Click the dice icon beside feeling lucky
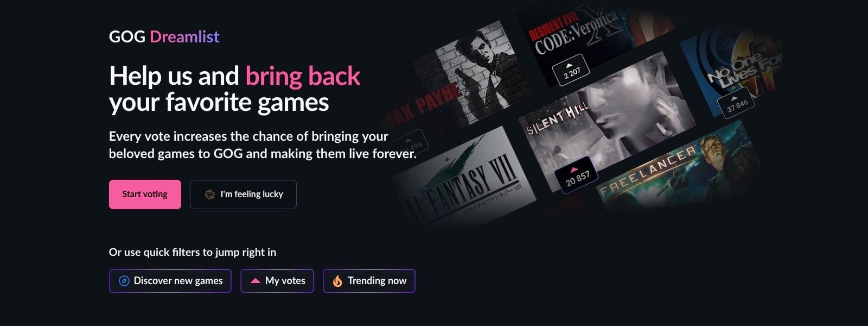Viewport: 868px width, 326px height. click(x=209, y=195)
